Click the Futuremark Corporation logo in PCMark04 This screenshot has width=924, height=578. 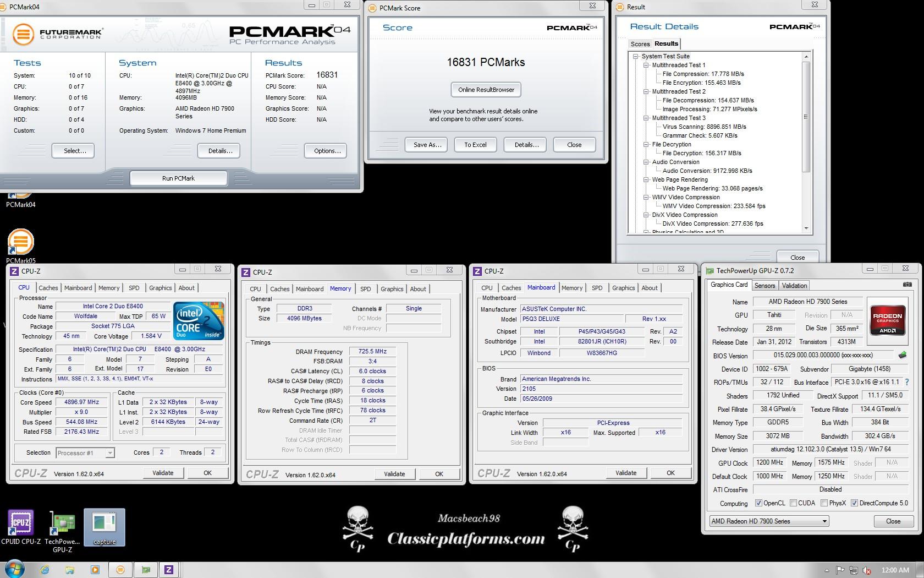[57, 34]
